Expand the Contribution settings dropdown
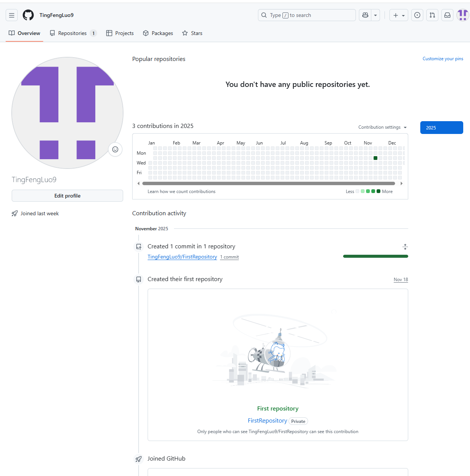Image resolution: width=470 pixels, height=476 pixels. click(x=382, y=127)
